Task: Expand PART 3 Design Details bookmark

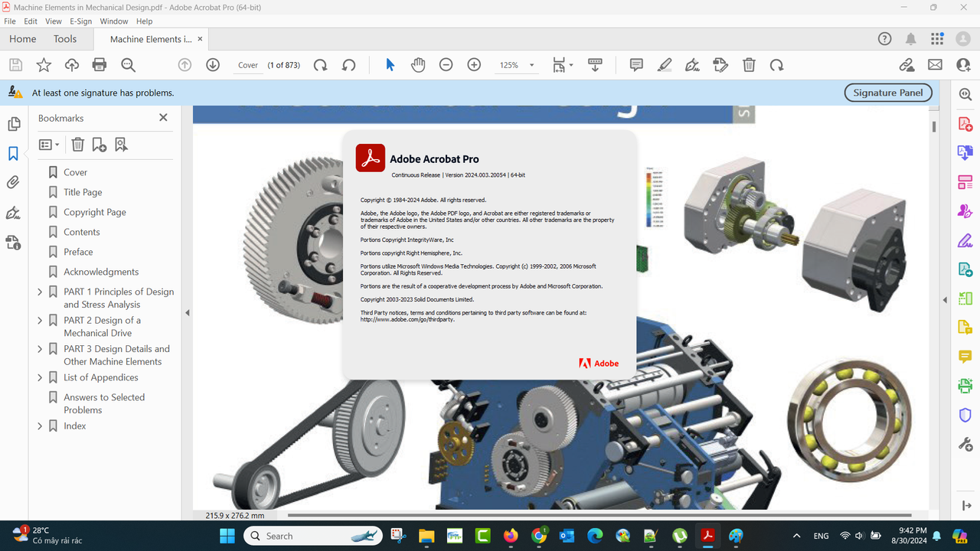Action: pos(40,349)
